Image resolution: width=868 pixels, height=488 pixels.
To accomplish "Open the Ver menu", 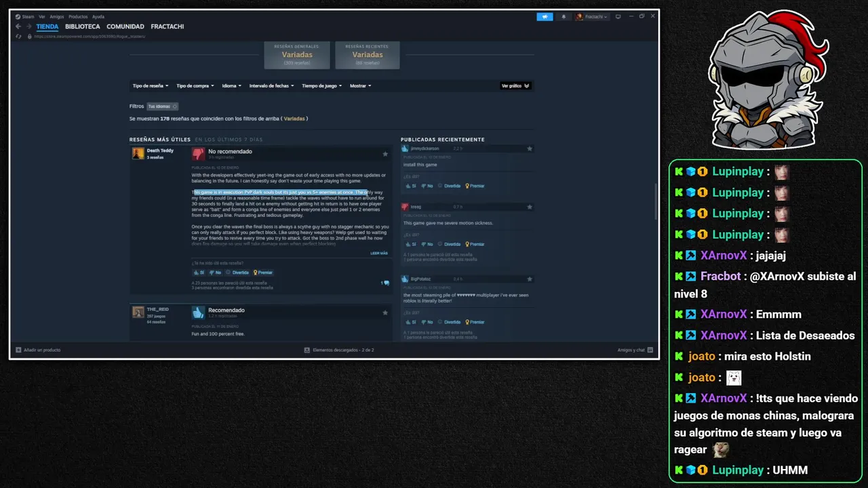I will [x=42, y=16].
